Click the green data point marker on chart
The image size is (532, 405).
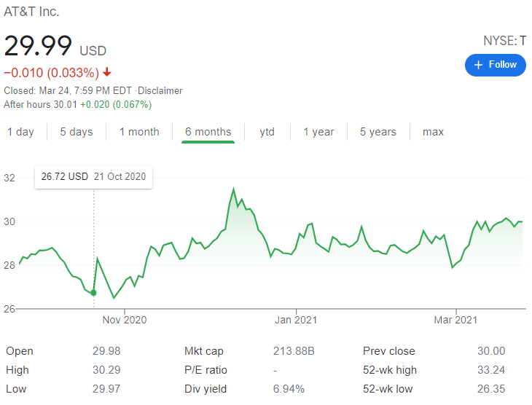click(93, 293)
